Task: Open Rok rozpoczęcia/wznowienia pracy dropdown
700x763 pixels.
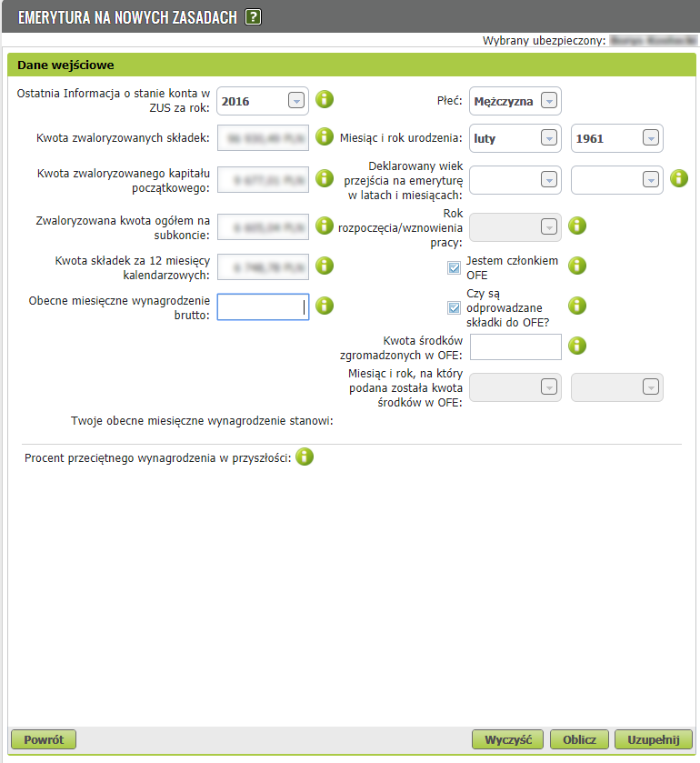Action: pos(515,227)
